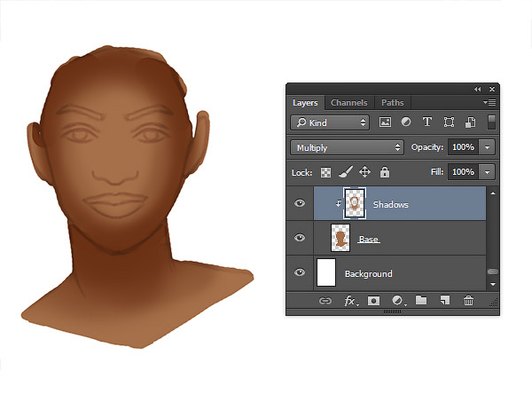Open the Kind filter type dropdown
532x394 pixels.
pos(330,122)
